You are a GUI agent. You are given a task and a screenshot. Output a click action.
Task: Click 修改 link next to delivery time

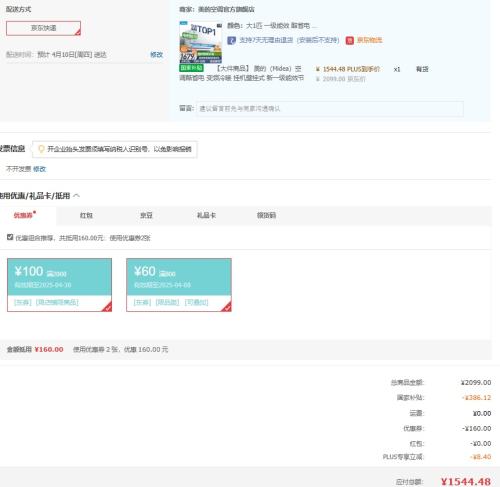(x=156, y=55)
